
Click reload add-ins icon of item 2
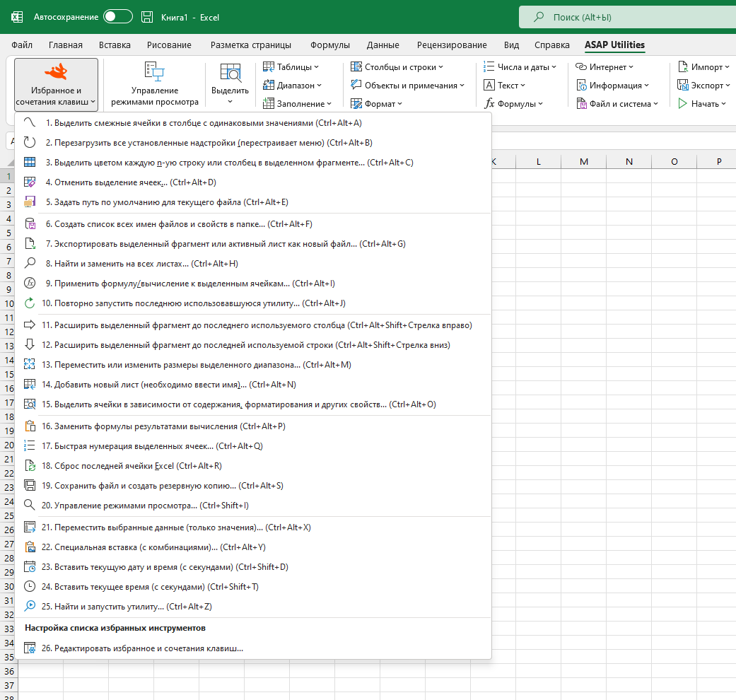(x=30, y=142)
